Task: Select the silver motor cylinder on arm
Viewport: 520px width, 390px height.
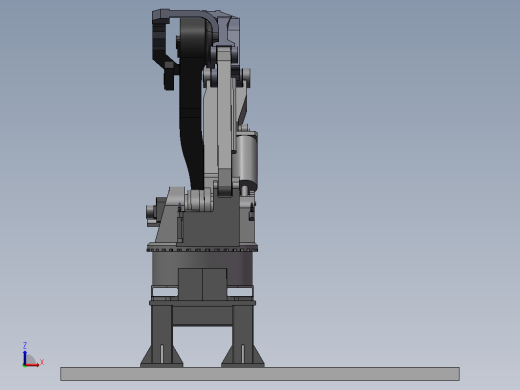Action: pos(246,157)
